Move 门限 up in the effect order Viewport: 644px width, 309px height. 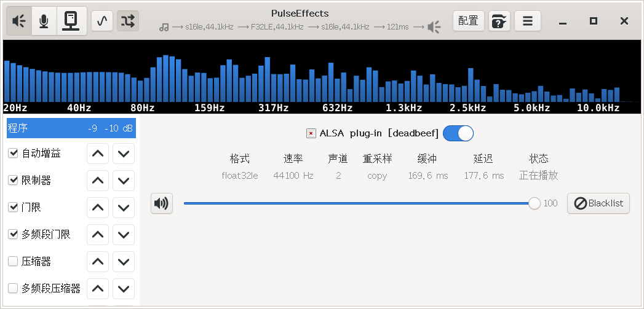pos(98,208)
